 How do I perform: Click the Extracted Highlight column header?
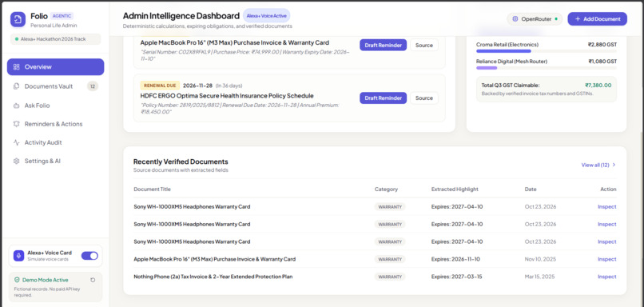(x=455, y=189)
